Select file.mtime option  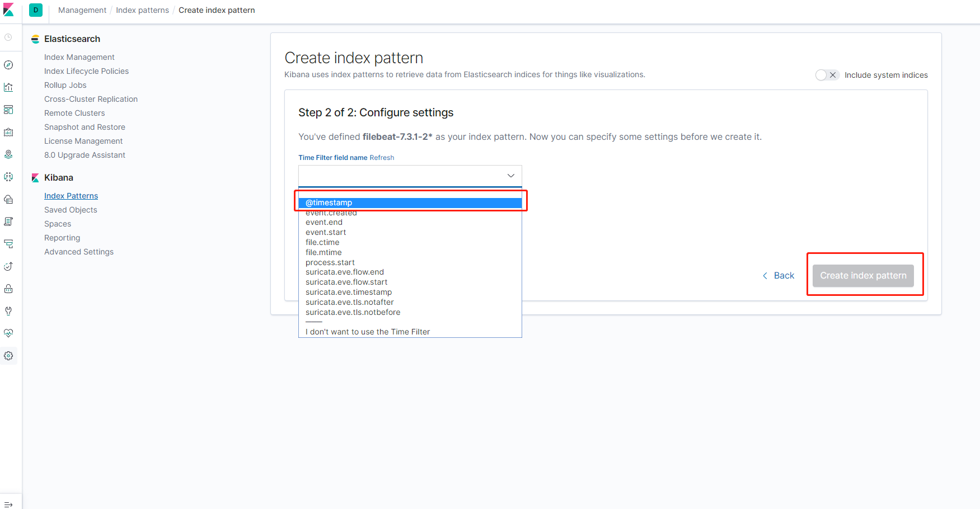[x=410, y=253]
